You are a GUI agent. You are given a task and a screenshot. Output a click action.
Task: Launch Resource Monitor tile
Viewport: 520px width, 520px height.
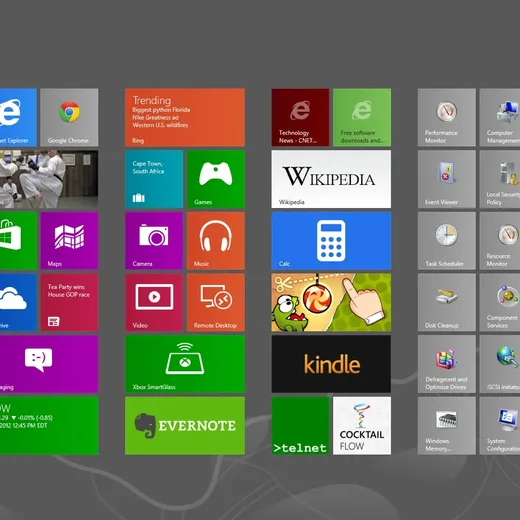[x=500, y=241]
